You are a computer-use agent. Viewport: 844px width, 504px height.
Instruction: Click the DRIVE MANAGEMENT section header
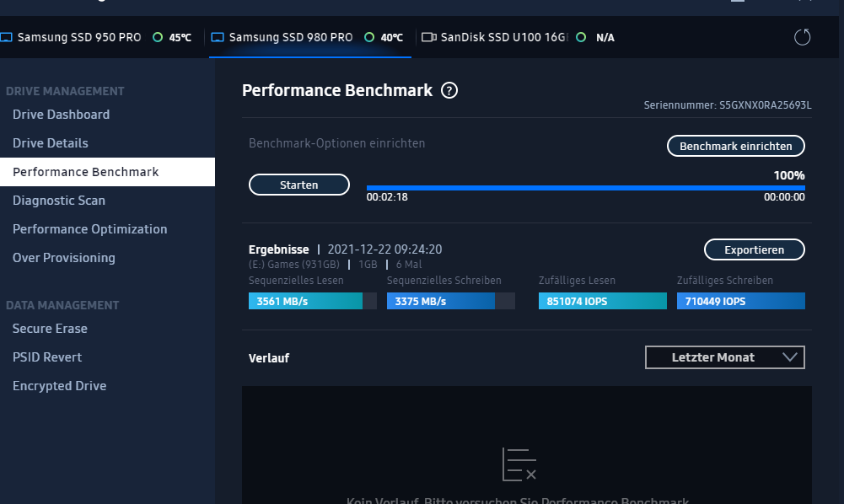(x=65, y=91)
